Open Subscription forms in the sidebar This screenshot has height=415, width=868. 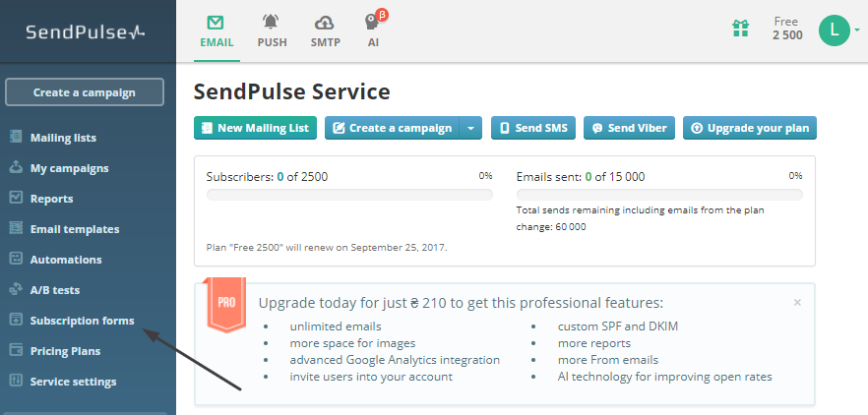pos(82,321)
